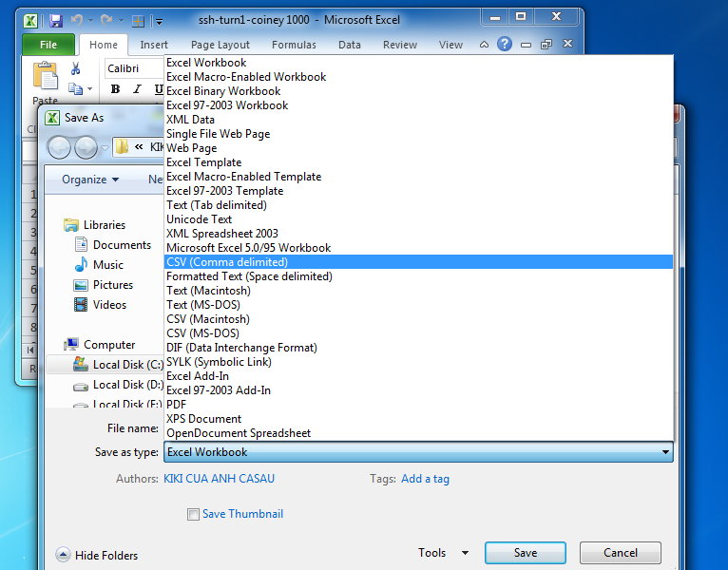Switch to the View tab
Image resolution: width=728 pixels, height=570 pixels.
tap(450, 45)
